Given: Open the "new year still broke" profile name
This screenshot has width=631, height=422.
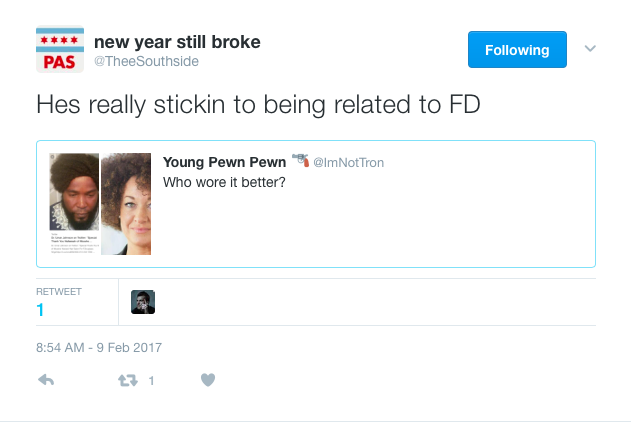Looking at the screenshot, I should pyautogui.click(x=177, y=41).
